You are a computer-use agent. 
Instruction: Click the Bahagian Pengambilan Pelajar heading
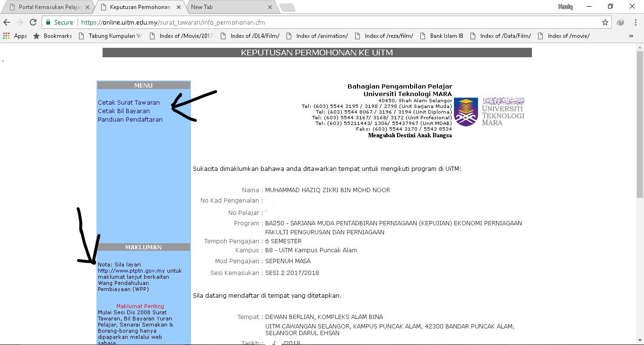(x=400, y=86)
